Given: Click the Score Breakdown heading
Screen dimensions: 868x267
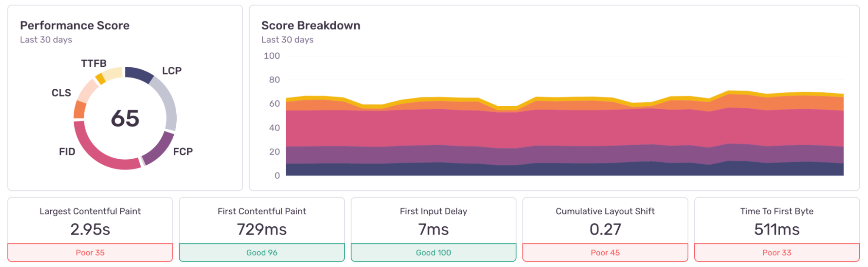Looking at the screenshot, I should click(311, 26).
